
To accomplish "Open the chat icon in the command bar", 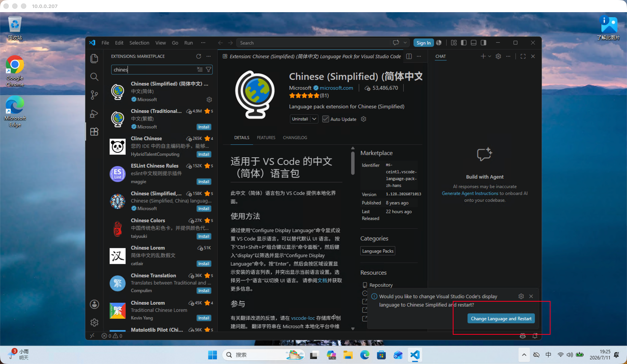I will (x=396, y=43).
